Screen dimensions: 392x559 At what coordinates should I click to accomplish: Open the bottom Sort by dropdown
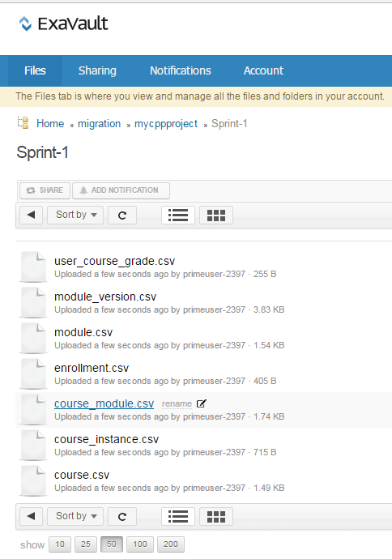pos(75,516)
